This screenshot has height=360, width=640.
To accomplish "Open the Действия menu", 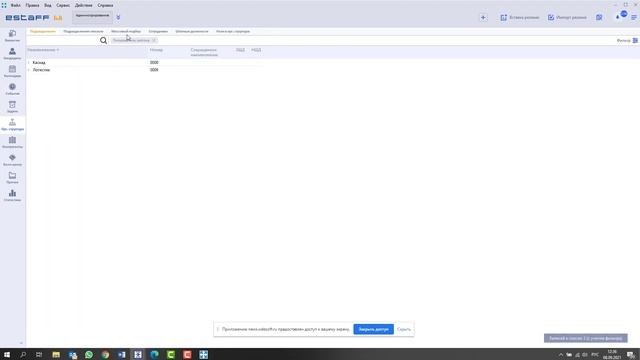I will pyautogui.click(x=83, y=5).
